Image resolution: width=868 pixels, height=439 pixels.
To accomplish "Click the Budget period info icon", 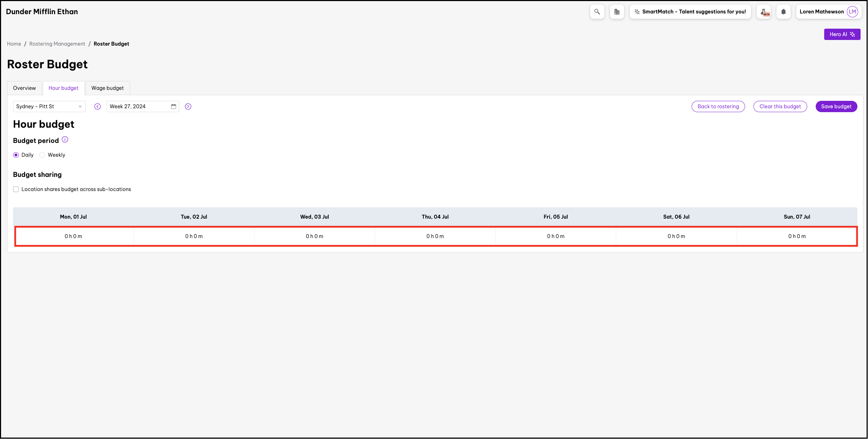I will click(x=65, y=140).
